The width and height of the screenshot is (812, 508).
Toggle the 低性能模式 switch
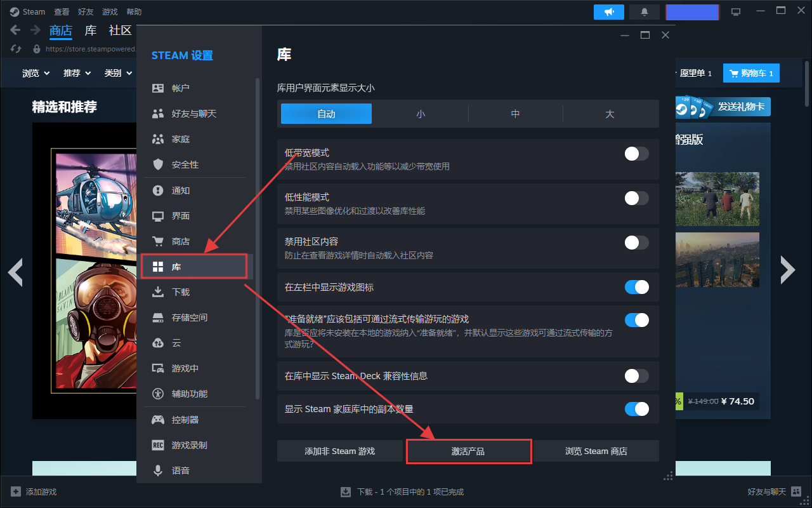637,198
